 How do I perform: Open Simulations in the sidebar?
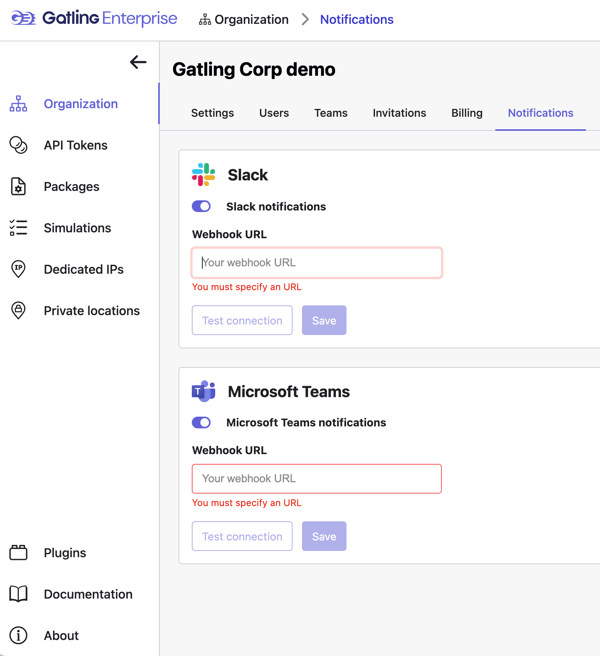(x=77, y=228)
